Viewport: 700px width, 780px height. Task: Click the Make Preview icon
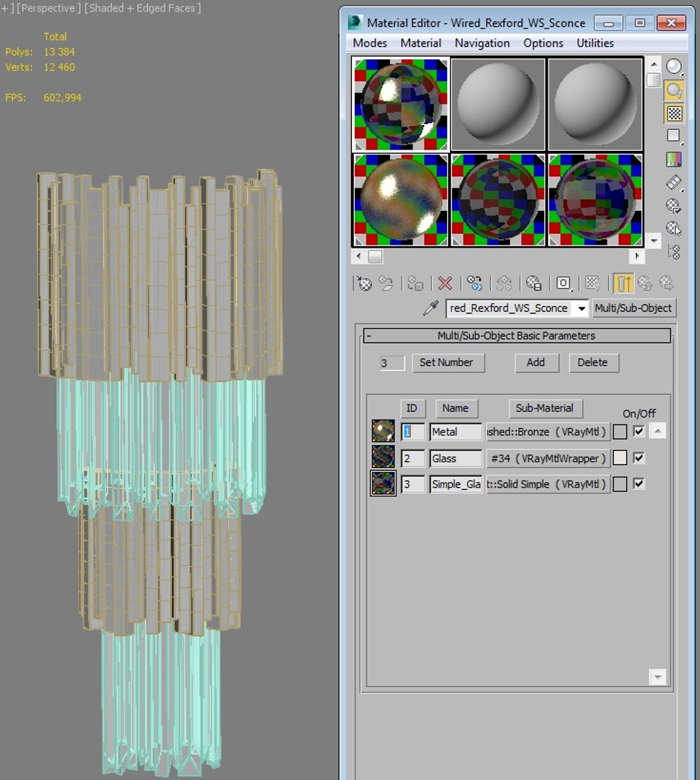674,183
